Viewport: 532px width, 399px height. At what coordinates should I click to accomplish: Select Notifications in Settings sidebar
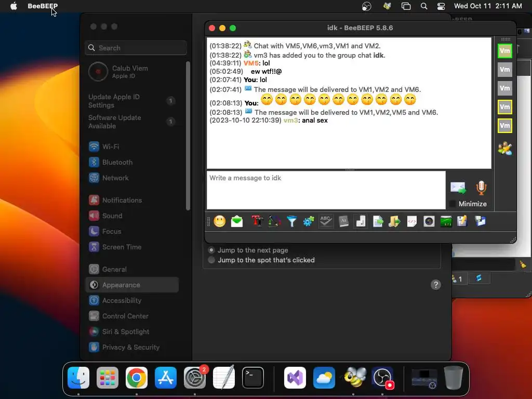click(x=131, y=200)
